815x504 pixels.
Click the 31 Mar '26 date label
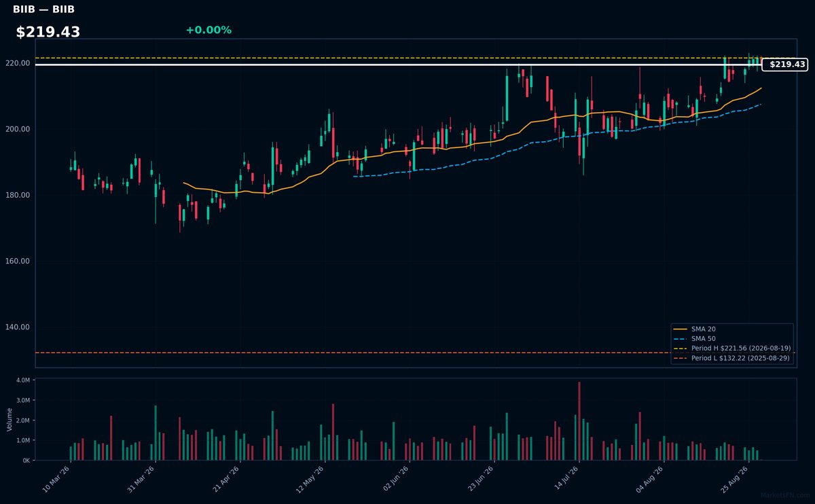click(x=141, y=479)
